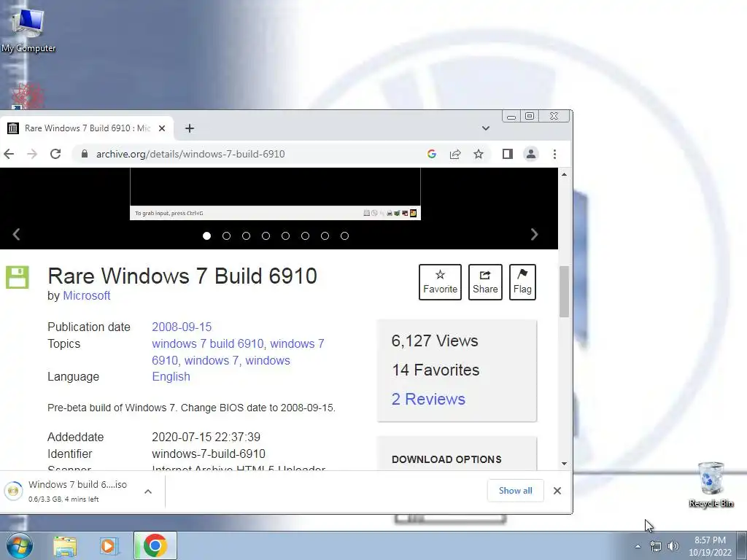Click the browser forward arrow
This screenshot has width=747, height=560.
[x=32, y=154]
